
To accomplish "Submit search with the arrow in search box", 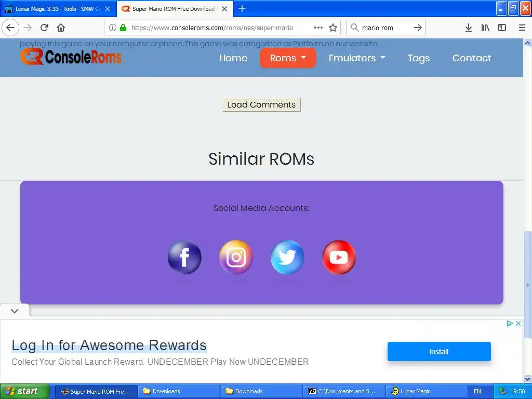I will click(418, 28).
